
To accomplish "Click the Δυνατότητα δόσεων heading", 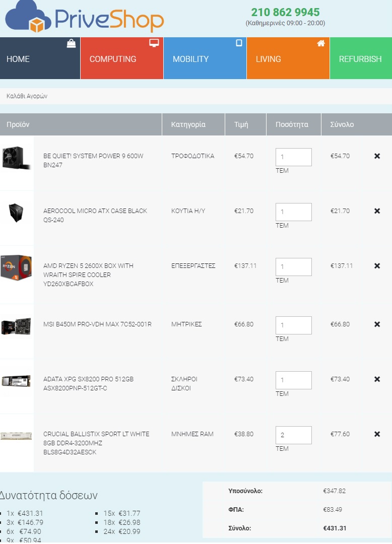I will click(48, 495).
